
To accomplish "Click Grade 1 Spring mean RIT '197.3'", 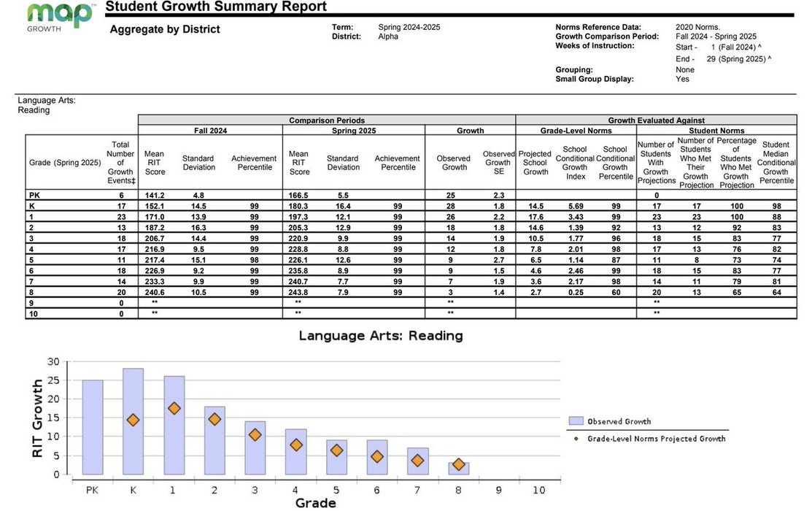I will coord(299,217).
